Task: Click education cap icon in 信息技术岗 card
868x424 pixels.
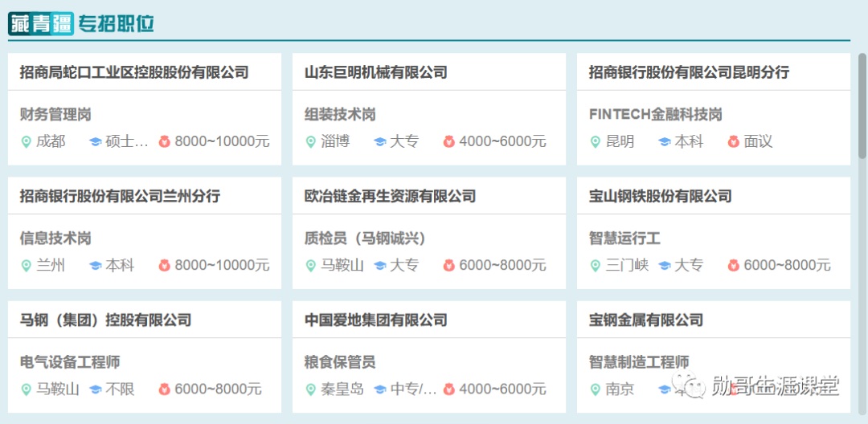Action: 95,266
